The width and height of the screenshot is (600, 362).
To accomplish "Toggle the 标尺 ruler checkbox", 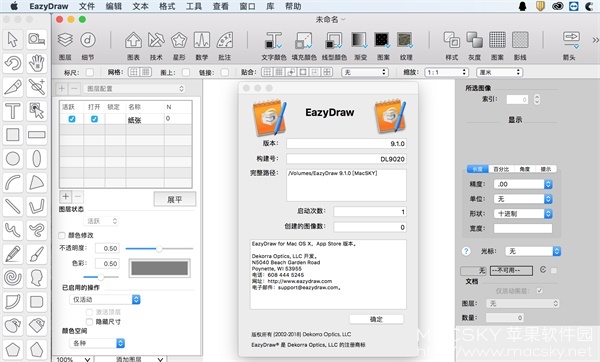I will coord(90,72).
